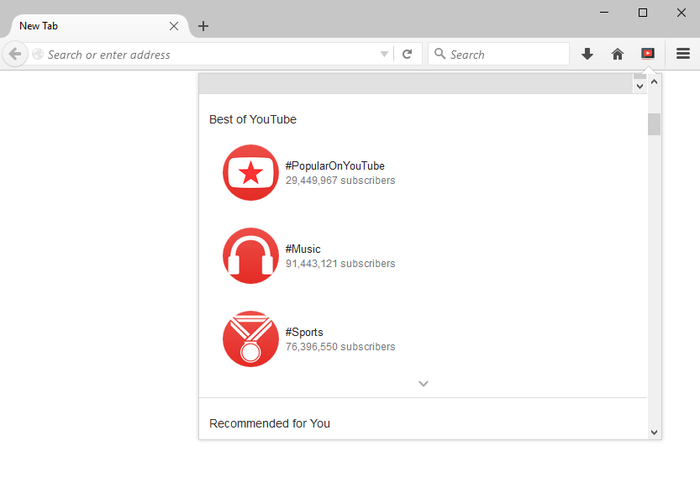
Task: Open #Music headphones channel icon
Action: (x=250, y=256)
